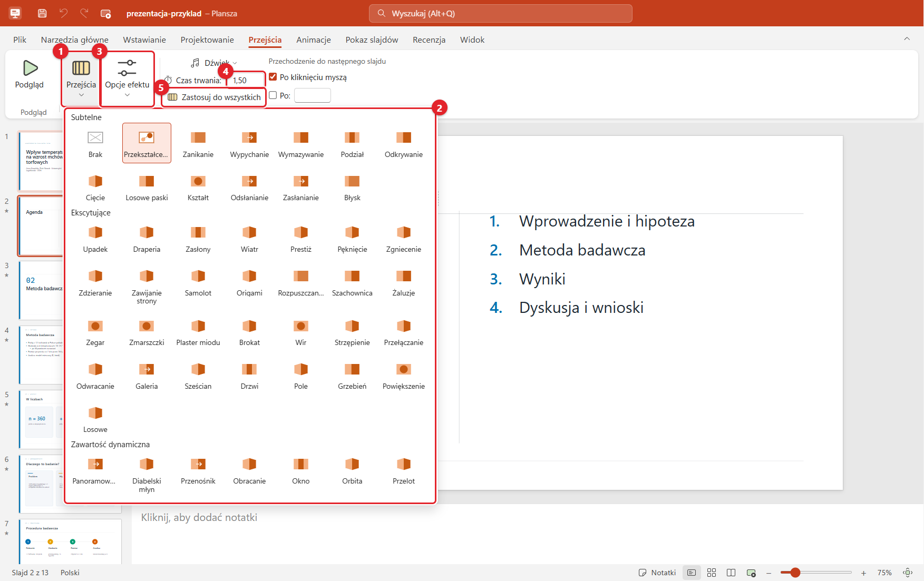Open the Animacje tab
The height and width of the screenshot is (581, 924).
tap(314, 40)
